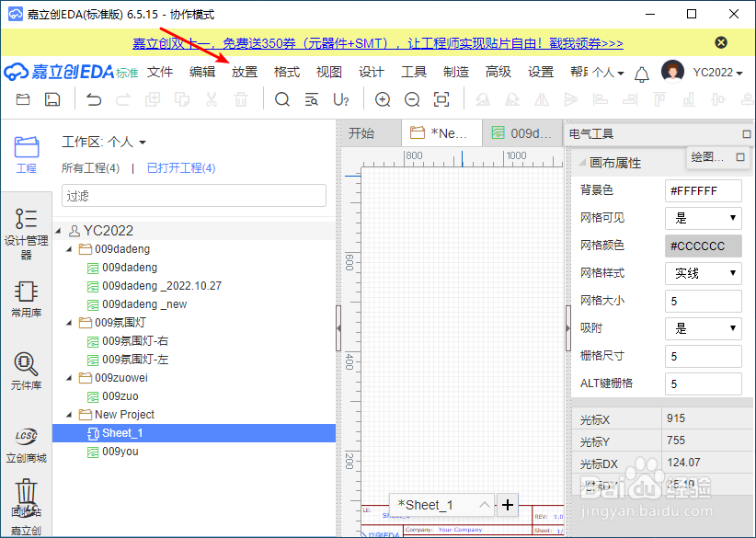
Task: Click the YC2022 user avatar
Action: (x=672, y=73)
